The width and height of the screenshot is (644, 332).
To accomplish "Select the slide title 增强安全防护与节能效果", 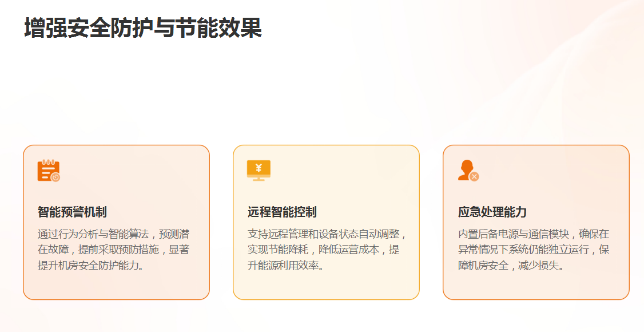I will pyautogui.click(x=143, y=28).
